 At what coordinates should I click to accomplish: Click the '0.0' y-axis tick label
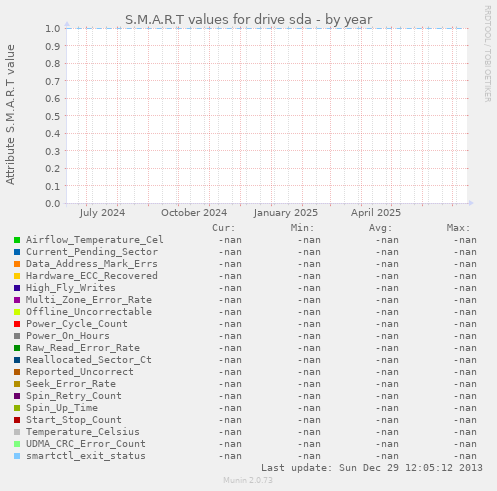click(x=53, y=204)
